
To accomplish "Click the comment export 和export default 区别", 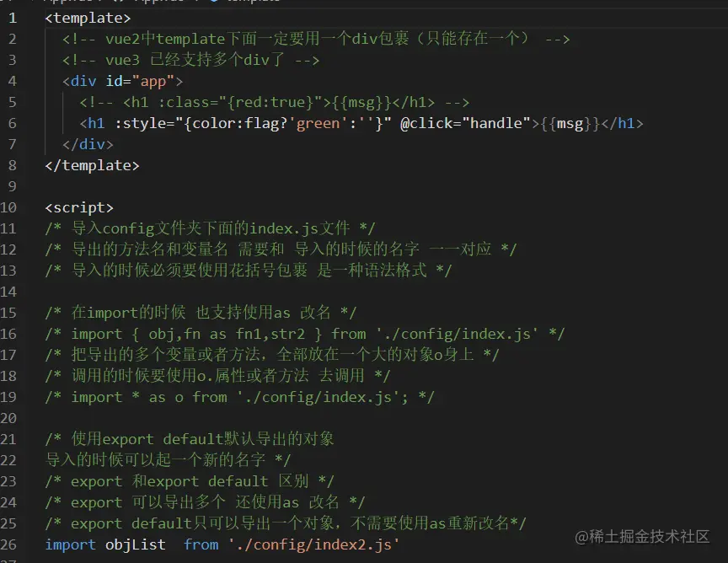I will pyautogui.click(x=190, y=481).
